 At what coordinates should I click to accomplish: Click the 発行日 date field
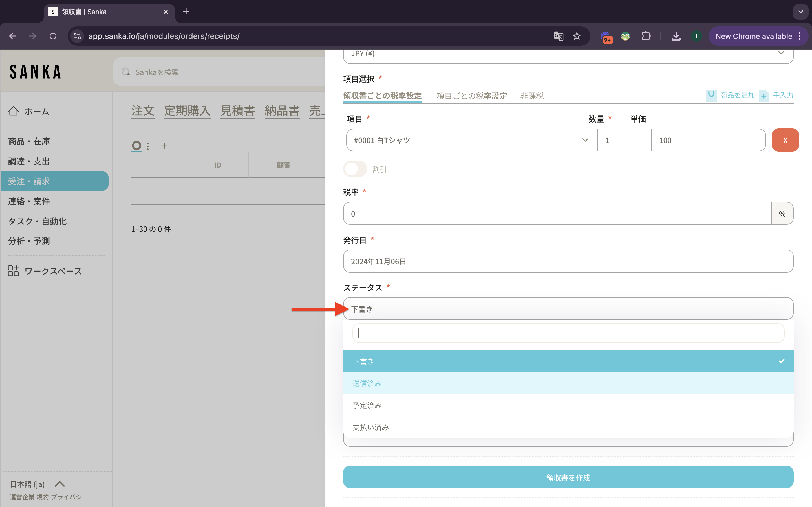click(x=568, y=261)
